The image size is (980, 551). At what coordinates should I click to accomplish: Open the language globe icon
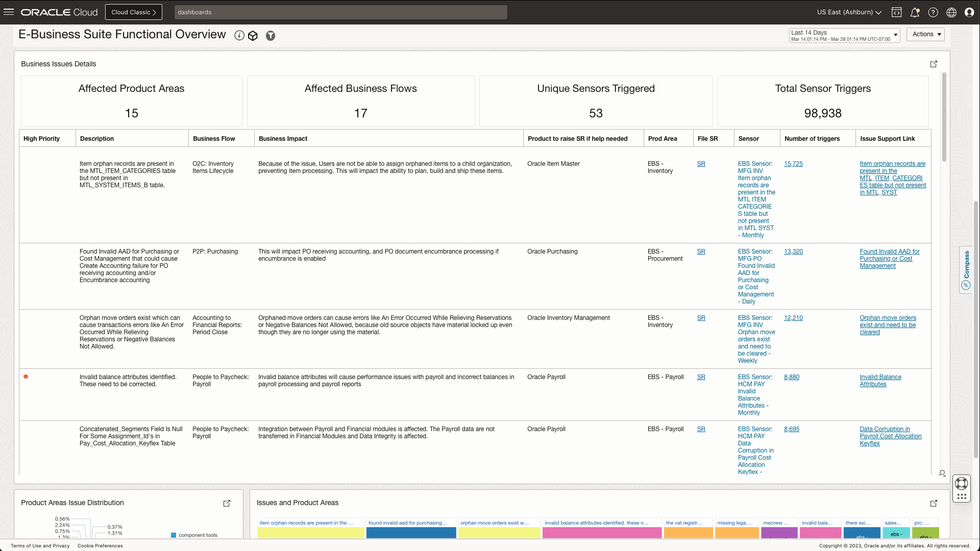pyautogui.click(x=951, y=12)
